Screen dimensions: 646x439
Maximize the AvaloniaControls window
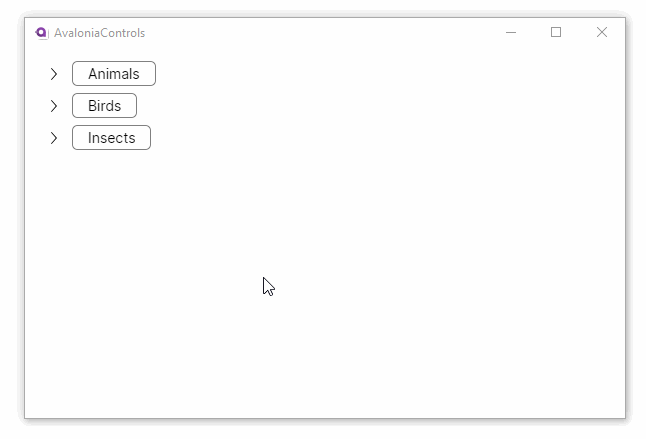(x=556, y=33)
